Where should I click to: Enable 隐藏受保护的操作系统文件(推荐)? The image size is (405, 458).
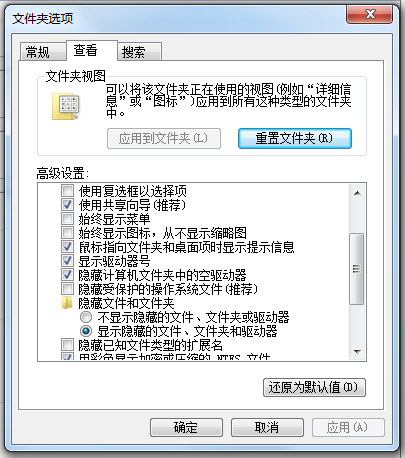click(x=67, y=289)
